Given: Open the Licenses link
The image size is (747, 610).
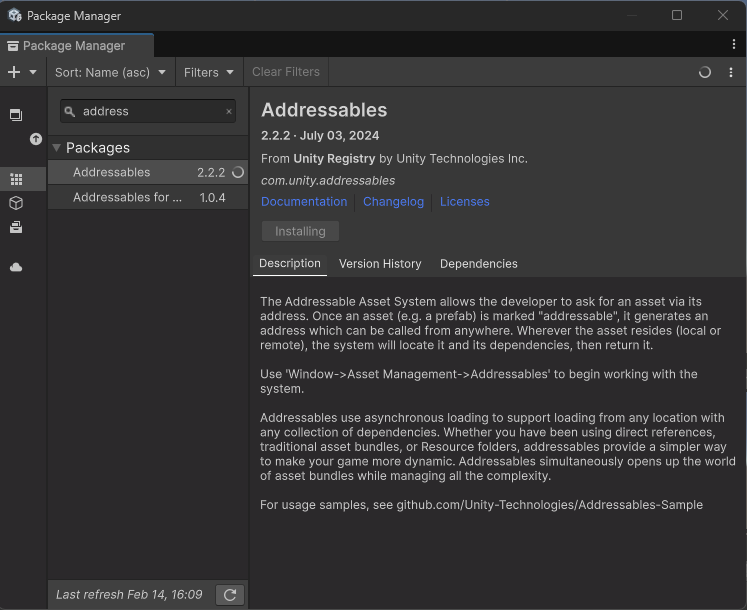Looking at the screenshot, I should [464, 202].
